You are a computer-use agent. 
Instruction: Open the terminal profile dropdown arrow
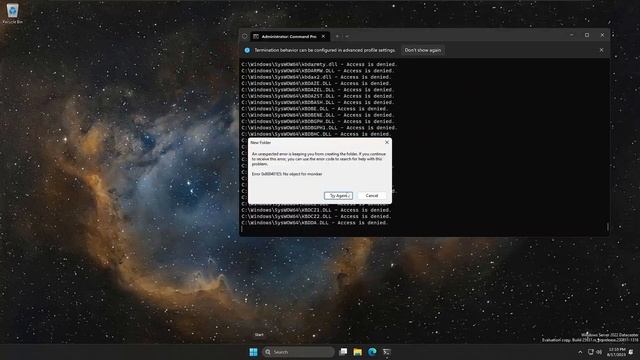click(x=347, y=36)
